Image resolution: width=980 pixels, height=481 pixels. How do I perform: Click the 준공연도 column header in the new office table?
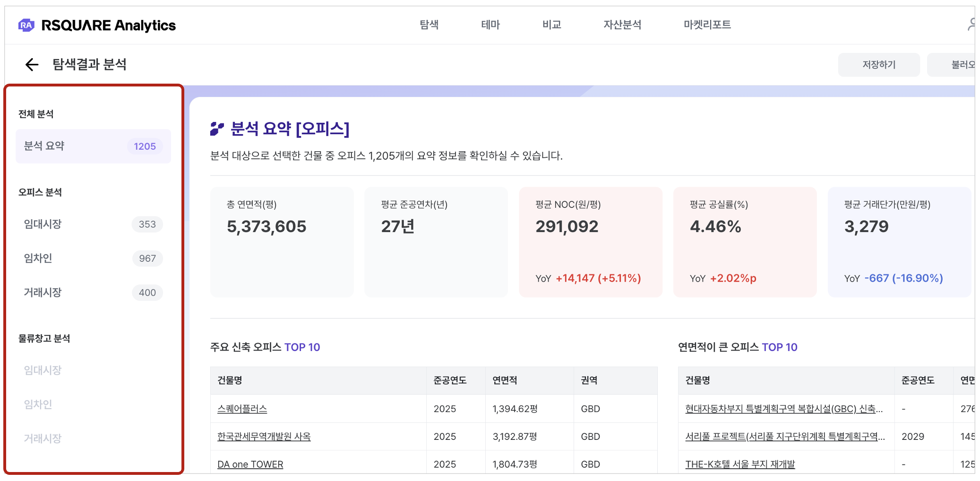click(x=450, y=380)
